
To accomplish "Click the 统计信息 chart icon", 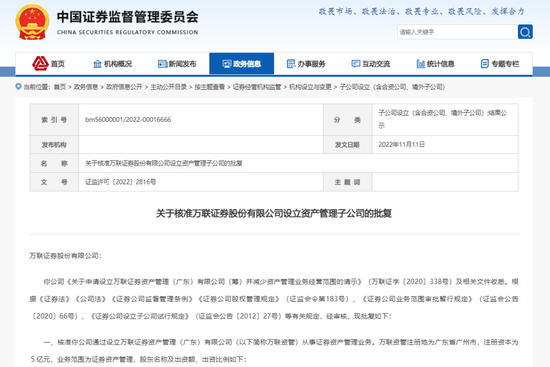I will 420,64.
